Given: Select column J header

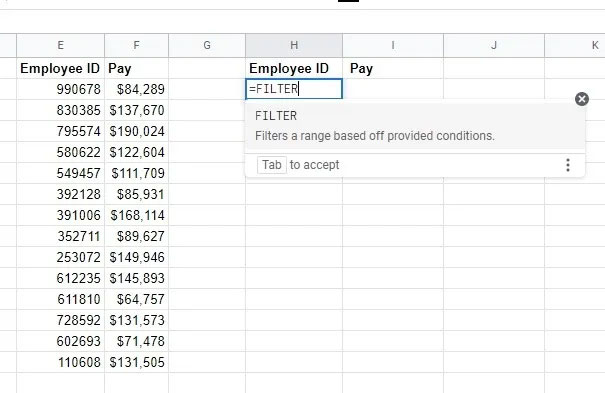Looking at the screenshot, I should (x=494, y=46).
